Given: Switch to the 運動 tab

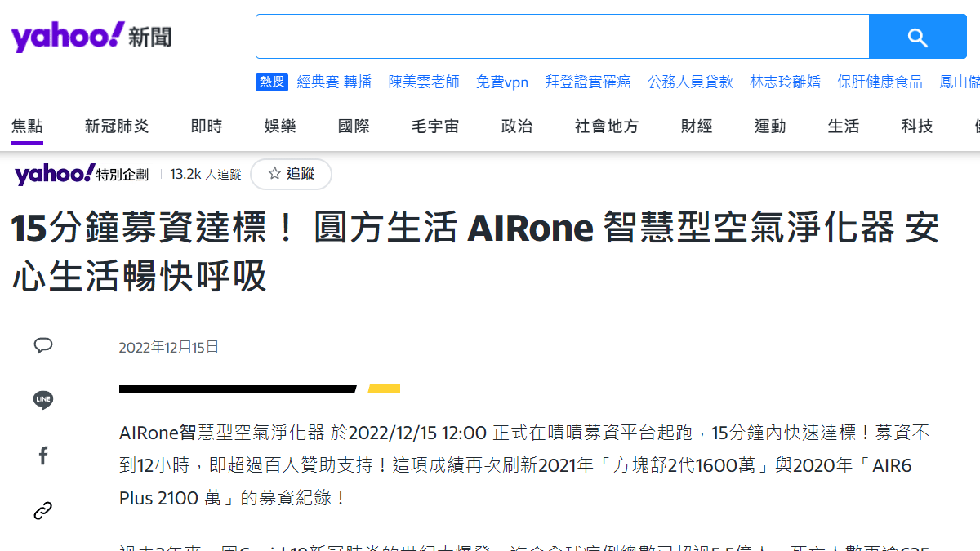Looking at the screenshot, I should [x=770, y=127].
